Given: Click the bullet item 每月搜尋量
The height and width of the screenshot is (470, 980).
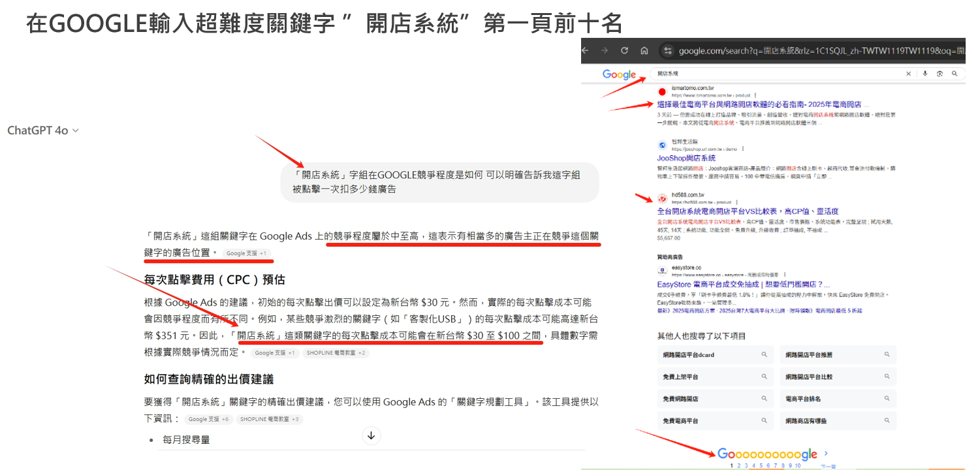Looking at the screenshot, I should click(187, 440).
